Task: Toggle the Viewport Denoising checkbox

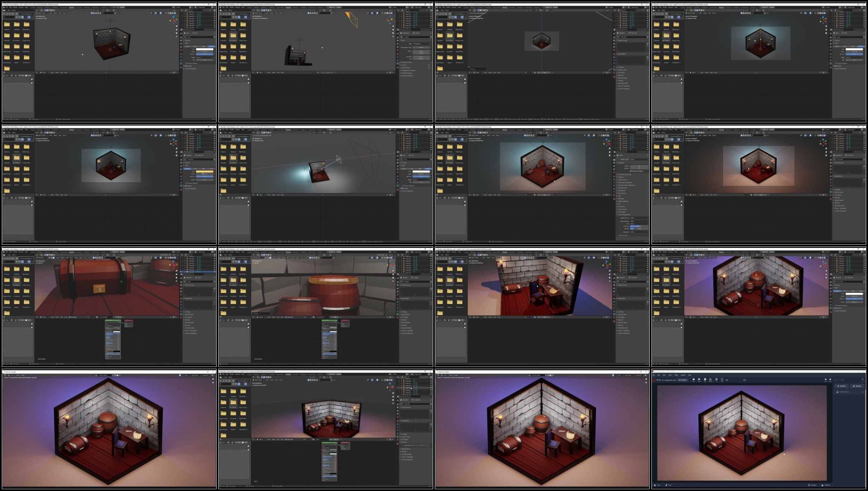Action: tap(631, 171)
